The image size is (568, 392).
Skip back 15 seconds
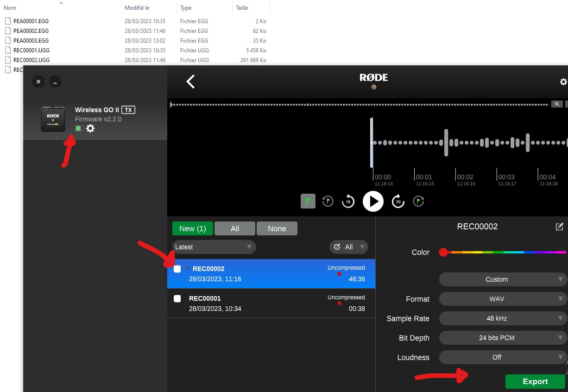(348, 201)
